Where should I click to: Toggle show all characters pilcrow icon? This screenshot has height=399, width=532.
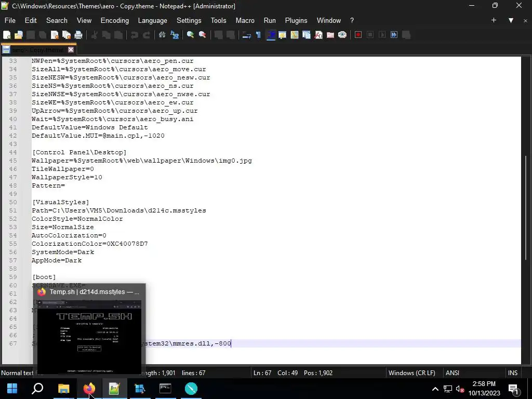pyautogui.click(x=258, y=35)
